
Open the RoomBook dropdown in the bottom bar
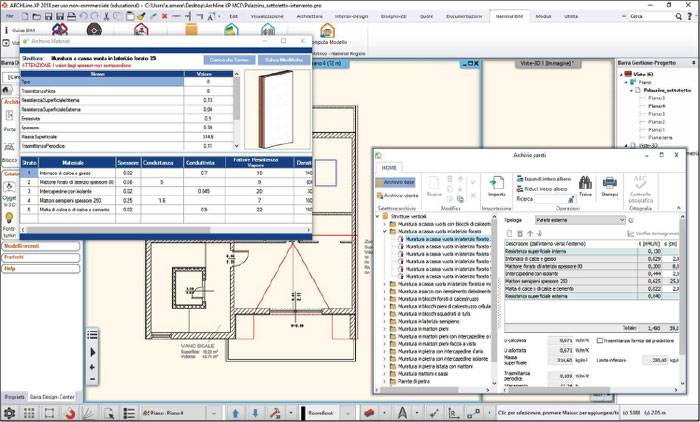(x=348, y=413)
